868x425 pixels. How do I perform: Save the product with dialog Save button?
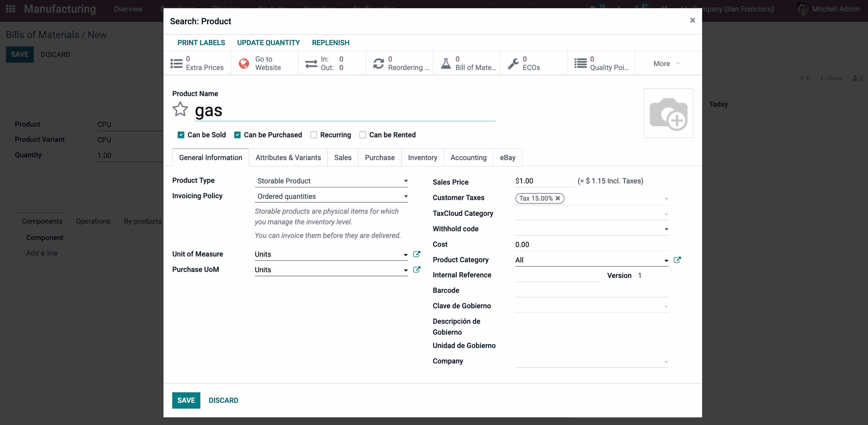[x=186, y=401]
